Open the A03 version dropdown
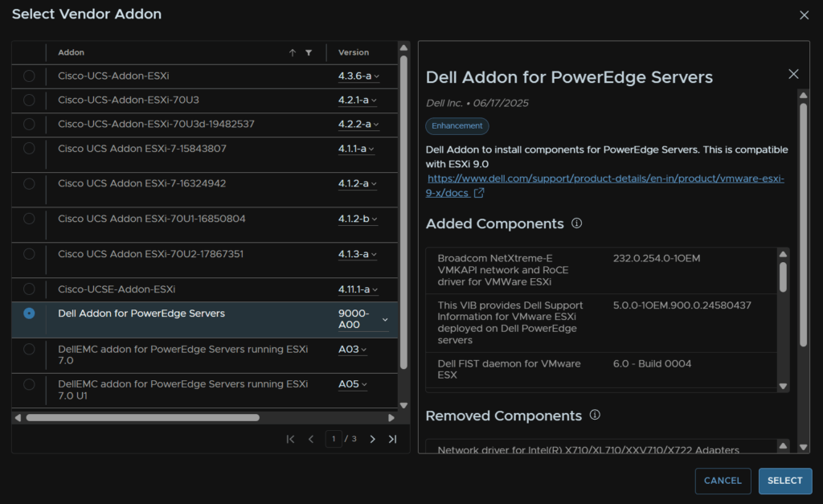This screenshot has width=823, height=504. tap(352, 350)
